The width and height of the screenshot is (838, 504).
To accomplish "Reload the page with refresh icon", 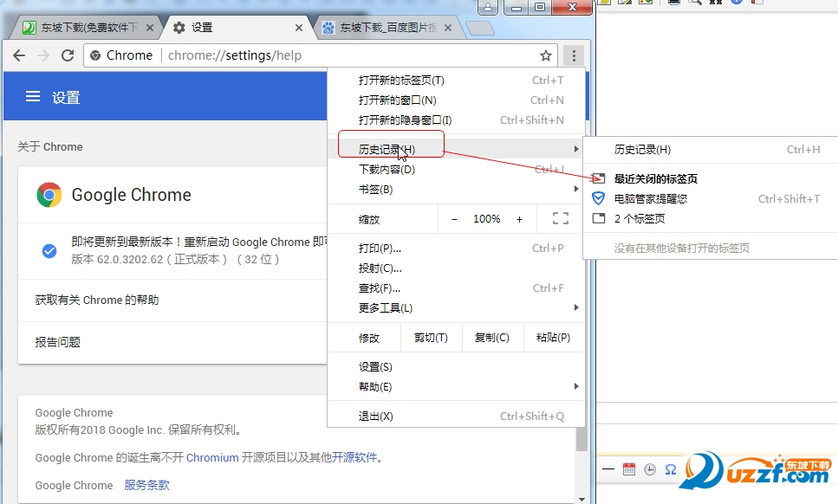I will pyautogui.click(x=68, y=55).
